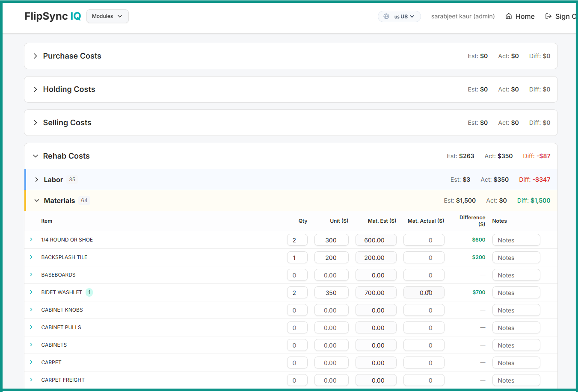Expand the CARPET FREIGHT row chevron
Image resolution: width=578 pixels, height=392 pixels.
coord(31,380)
